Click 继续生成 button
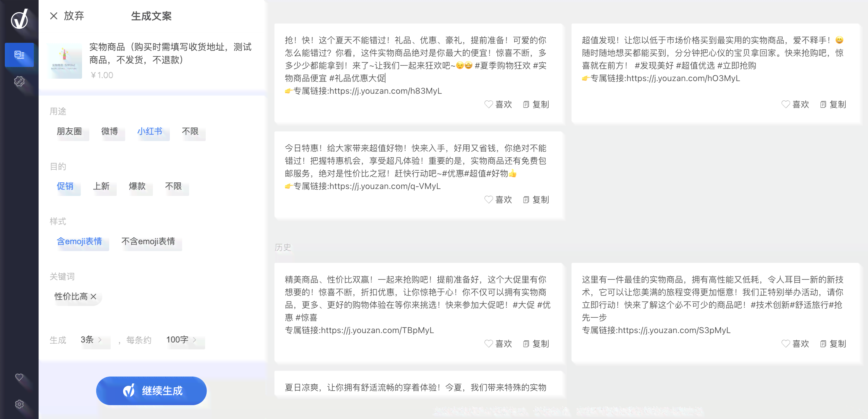The height and width of the screenshot is (419, 868). (x=151, y=391)
